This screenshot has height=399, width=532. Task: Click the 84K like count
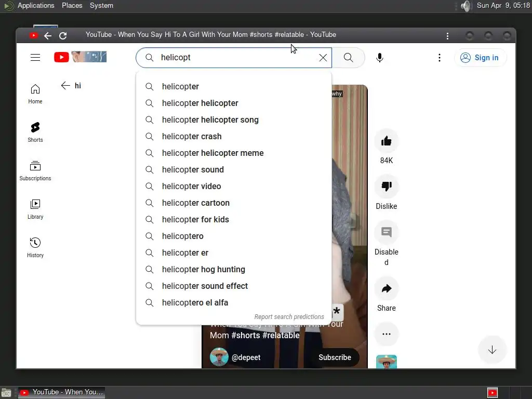(387, 161)
